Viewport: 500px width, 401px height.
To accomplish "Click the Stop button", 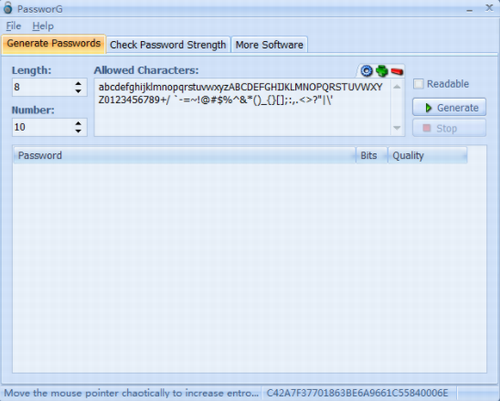I will pos(449,128).
